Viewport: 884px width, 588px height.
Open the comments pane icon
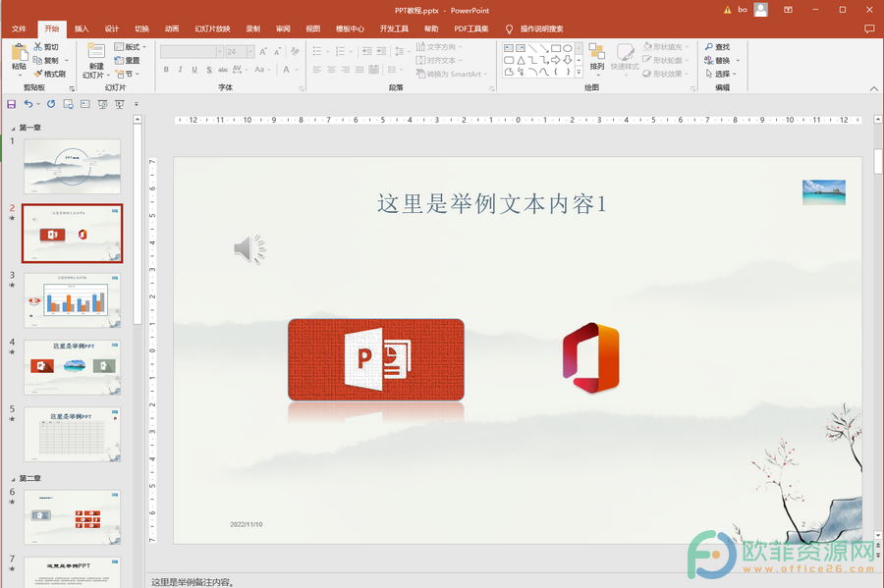(x=869, y=28)
